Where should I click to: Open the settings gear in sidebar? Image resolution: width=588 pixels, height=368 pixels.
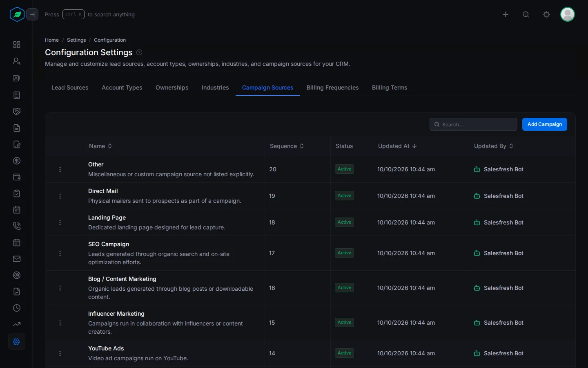[17, 342]
